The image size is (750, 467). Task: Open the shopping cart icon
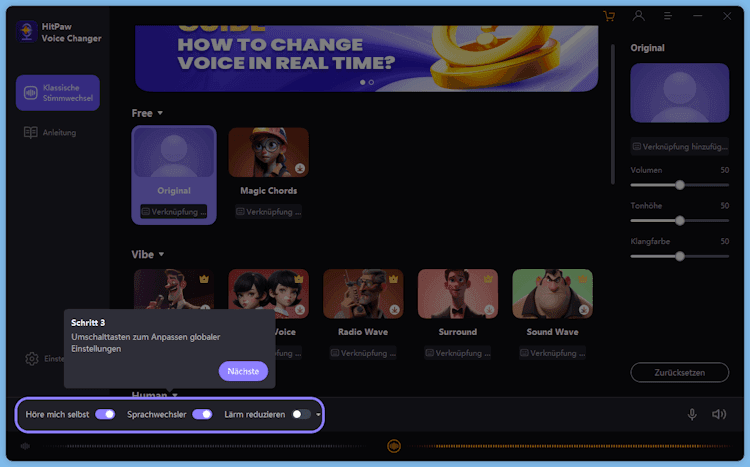[x=609, y=16]
